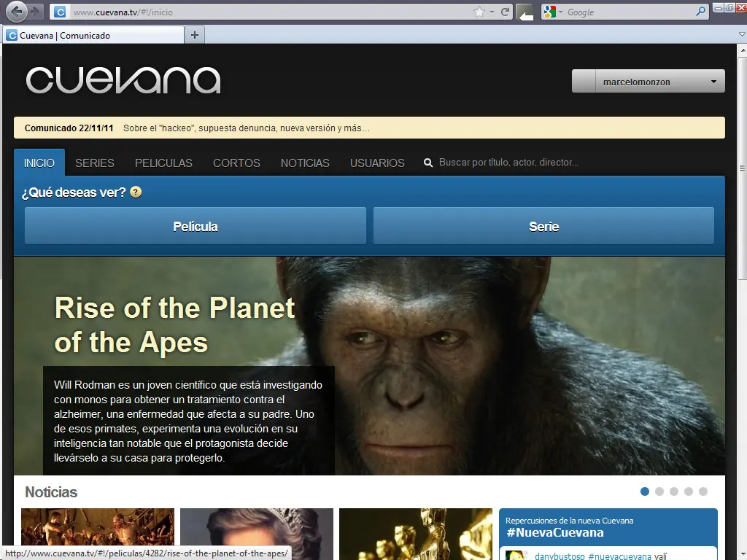Choose the Serie button
The height and width of the screenshot is (560, 747).
(x=543, y=226)
